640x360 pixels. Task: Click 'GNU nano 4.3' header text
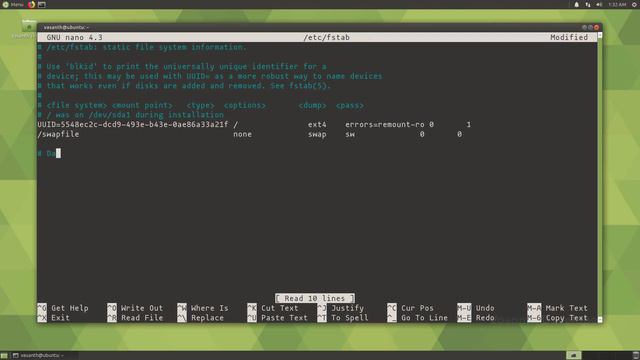(74, 37)
